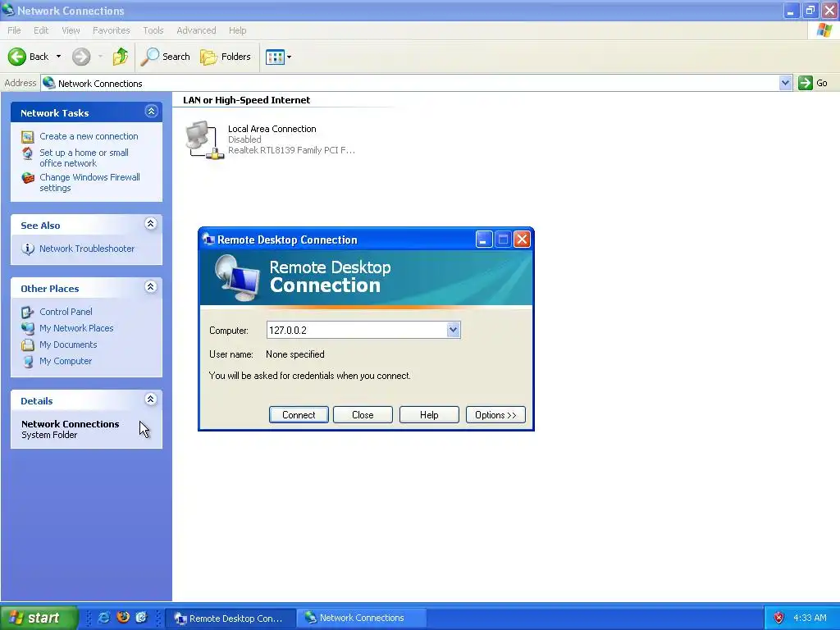Click the My Computer icon

point(28,362)
